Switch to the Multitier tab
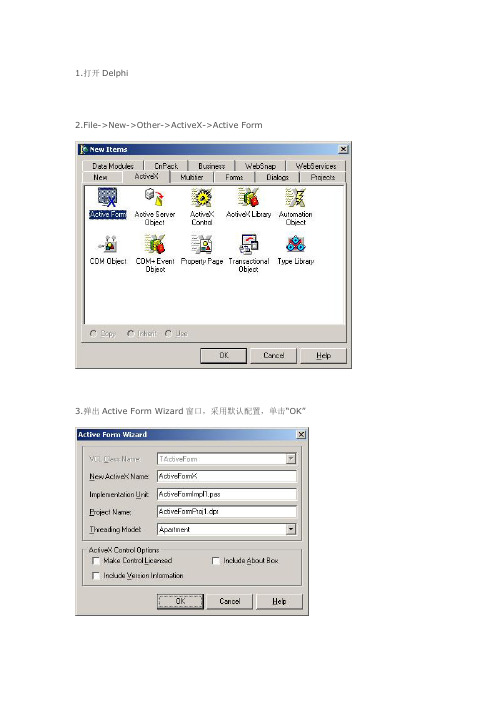 192,177
